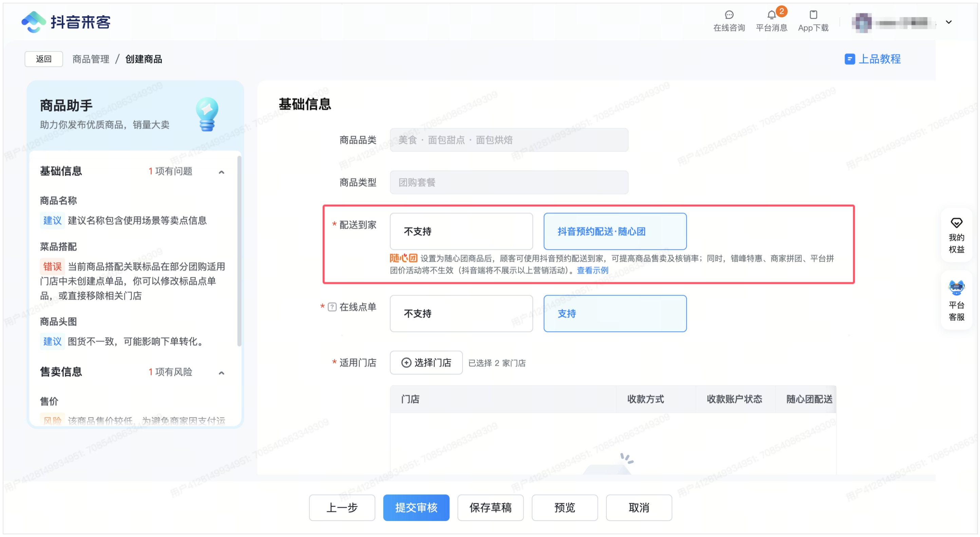Select 不支持 for 配送到家
Viewport: 980px width, 537px height.
(x=461, y=232)
